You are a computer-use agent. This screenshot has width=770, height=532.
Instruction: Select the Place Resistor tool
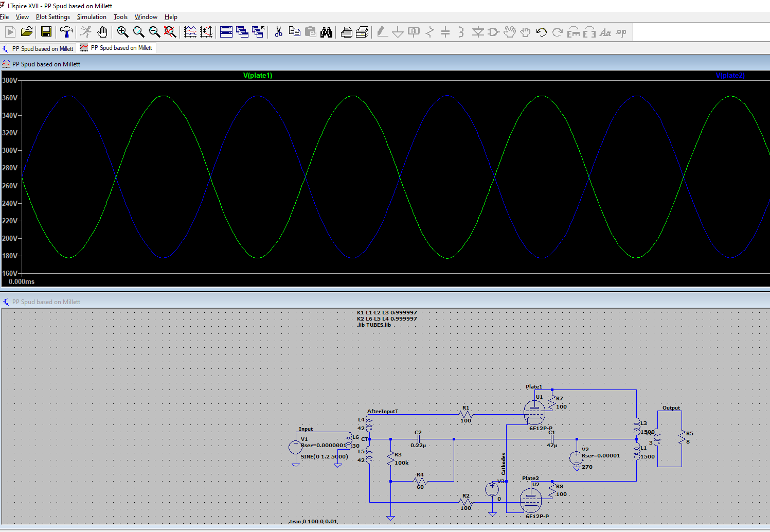click(429, 32)
